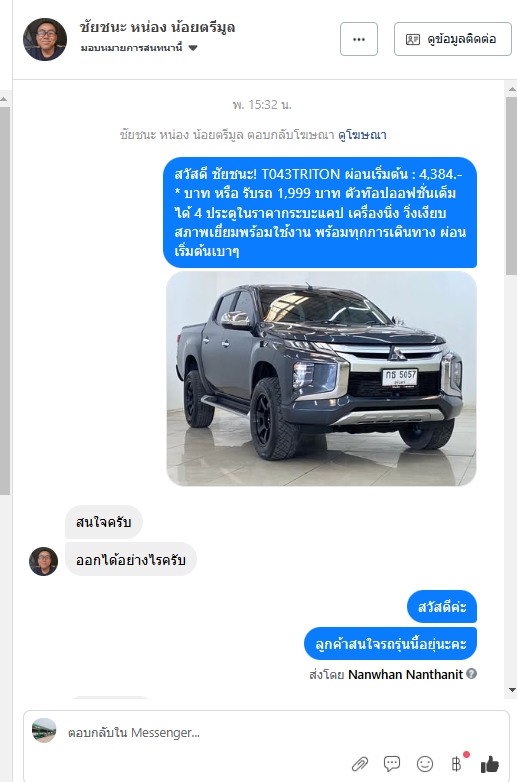Open the Mitsubishi Triton truck photo

point(321,379)
